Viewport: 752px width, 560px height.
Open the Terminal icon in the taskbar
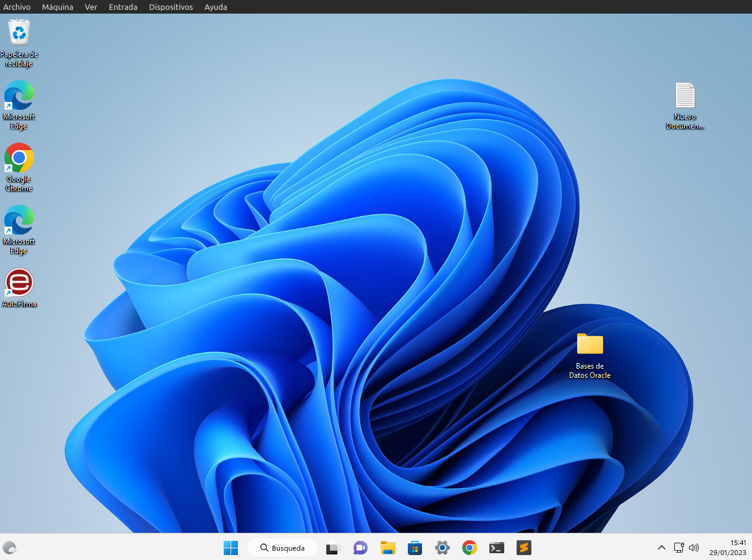point(496,548)
